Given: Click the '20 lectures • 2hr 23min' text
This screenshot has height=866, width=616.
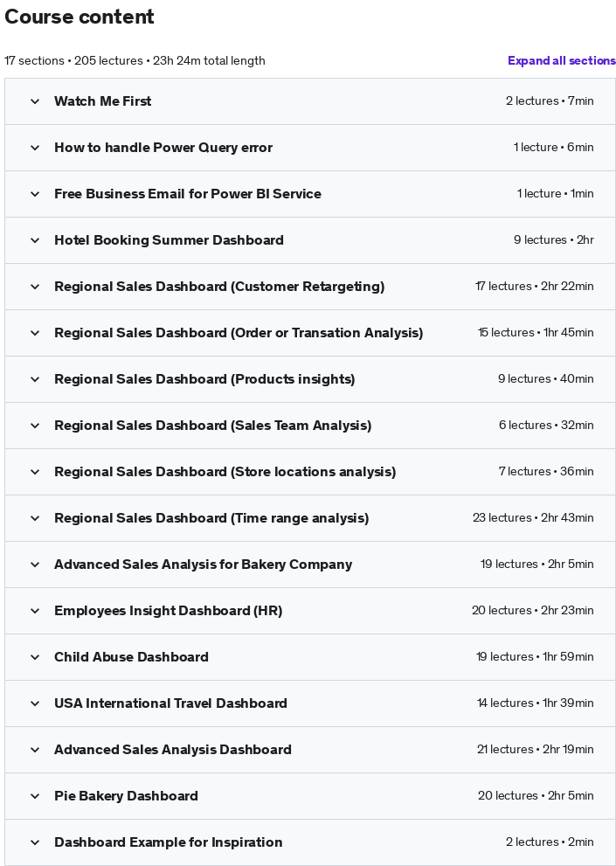Looking at the screenshot, I should coord(533,611).
